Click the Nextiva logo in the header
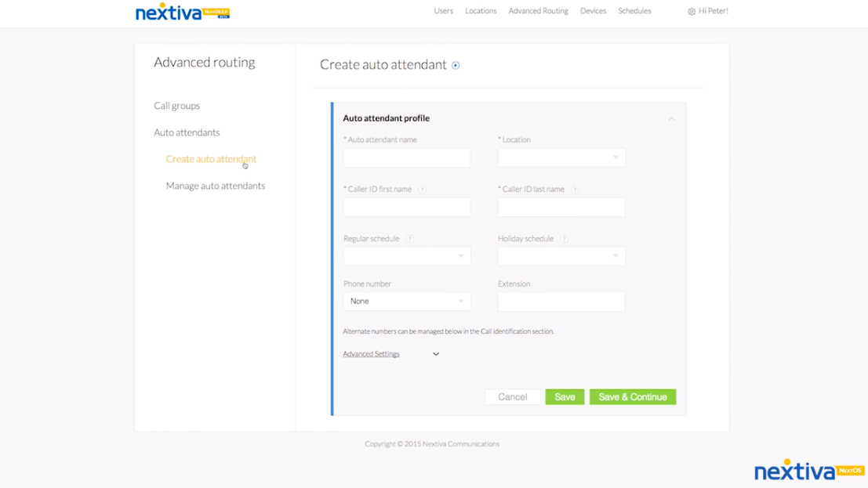Screen dimensions: 868x488 tap(180, 12)
